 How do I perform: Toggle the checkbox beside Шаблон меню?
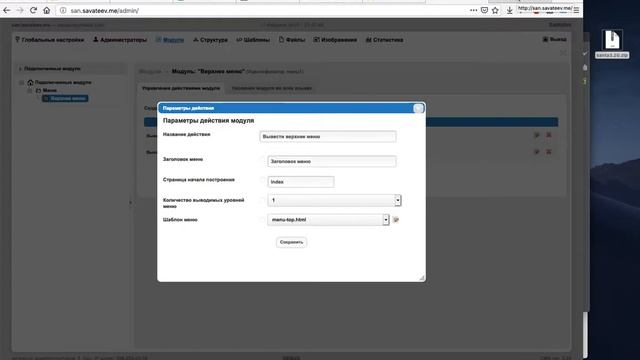(x=262, y=220)
